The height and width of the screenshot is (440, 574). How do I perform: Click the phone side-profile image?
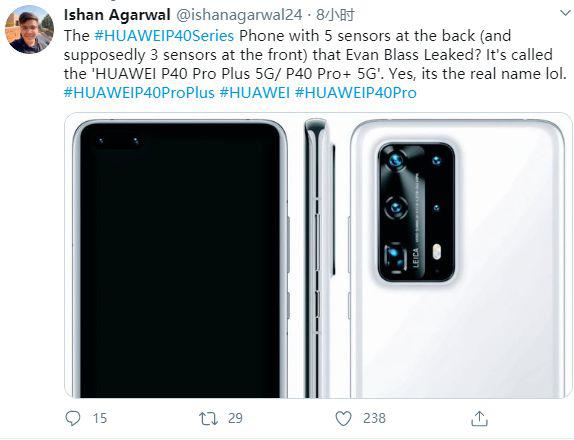[x=319, y=258]
